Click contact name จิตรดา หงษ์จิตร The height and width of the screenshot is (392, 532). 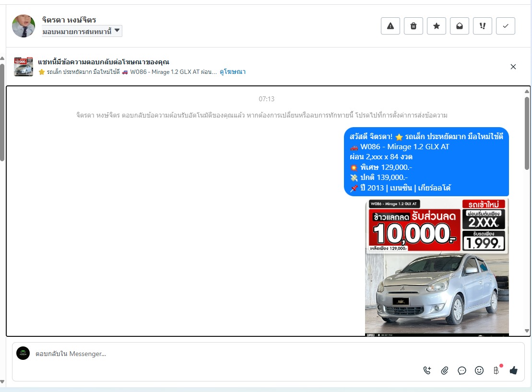point(69,20)
